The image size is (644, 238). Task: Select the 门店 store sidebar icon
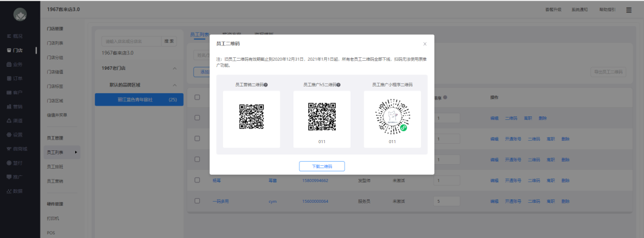tap(9, 51)
